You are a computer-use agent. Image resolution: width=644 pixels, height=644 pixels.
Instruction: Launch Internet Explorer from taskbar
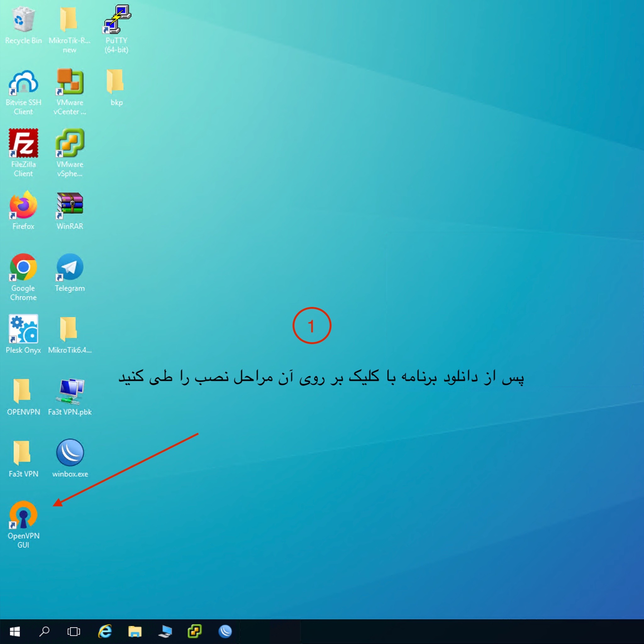105,631
